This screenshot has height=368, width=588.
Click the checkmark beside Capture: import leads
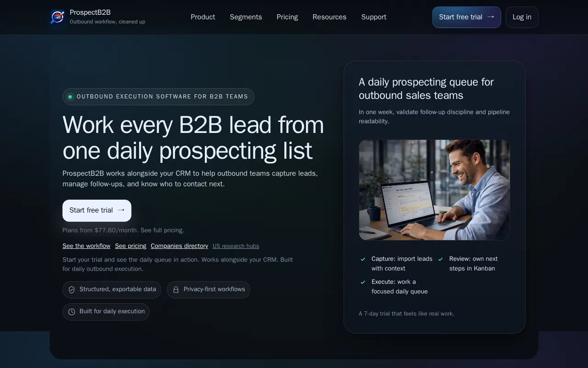point(363,259)
